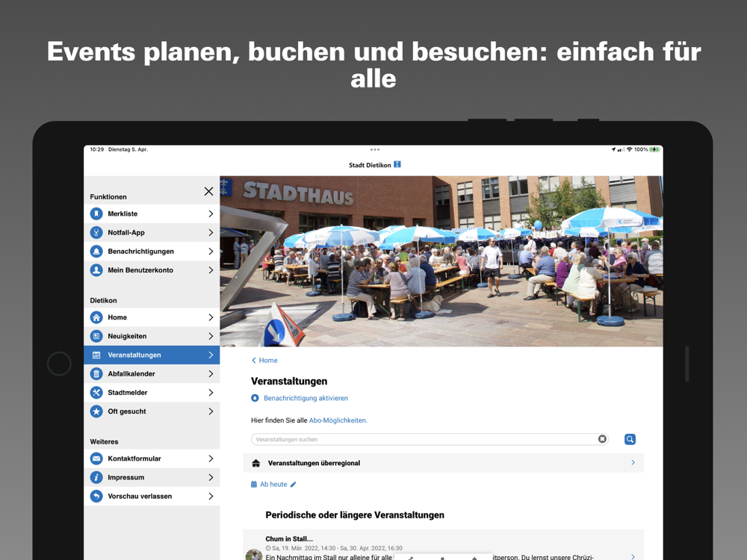Screen dimensions: 747x560
Task: Go back via the Home breadcrumb link
Action: tap(264, 361)
